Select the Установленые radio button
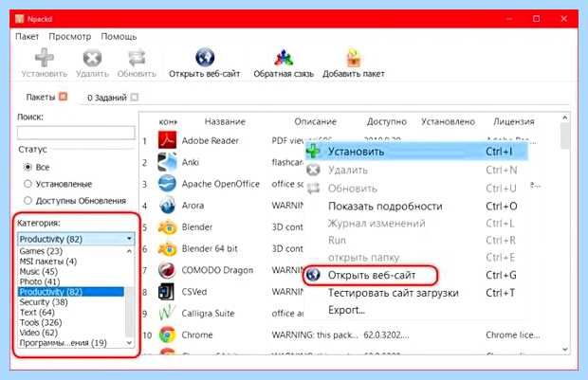The image size is (588, 380). (x=28, y=184)
